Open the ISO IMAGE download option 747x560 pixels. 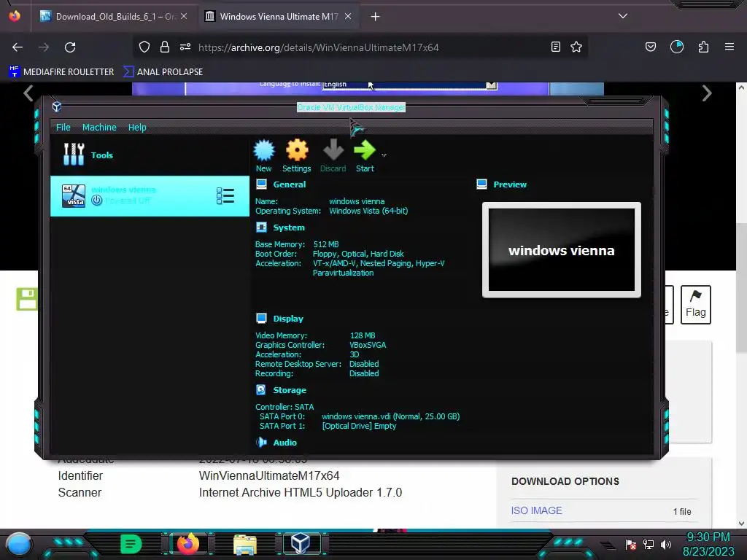click(536, 510)
